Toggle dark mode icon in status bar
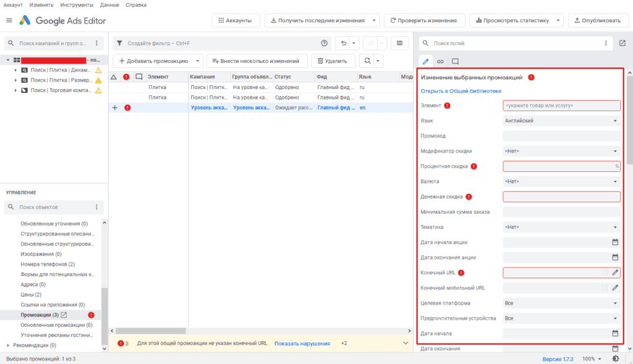 click(616, 359)
